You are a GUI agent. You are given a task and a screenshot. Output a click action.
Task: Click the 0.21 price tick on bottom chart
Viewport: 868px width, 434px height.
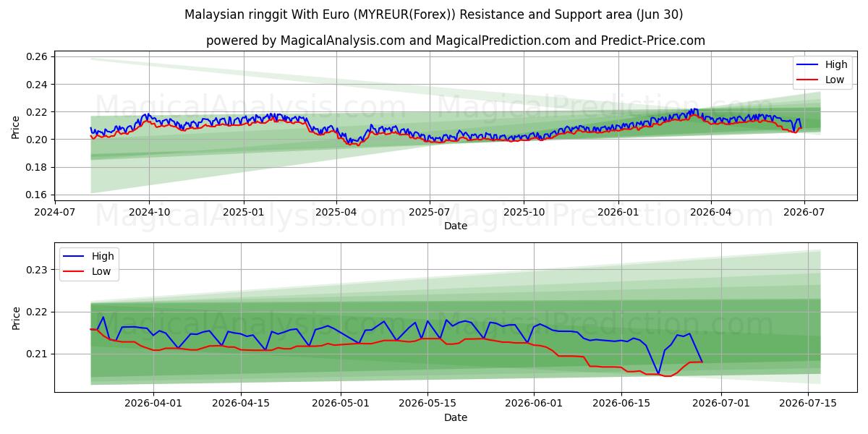click(x=37, y=354)
